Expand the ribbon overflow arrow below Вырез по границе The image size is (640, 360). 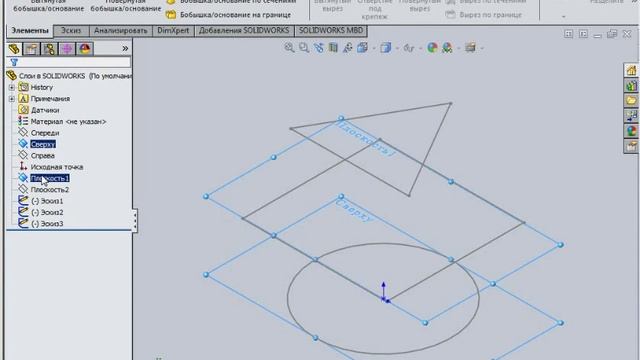tap(564, 17)
